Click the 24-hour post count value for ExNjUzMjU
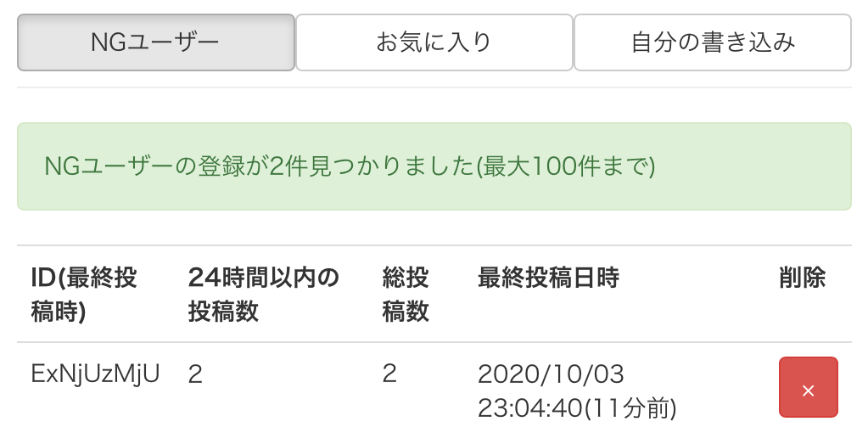Image resolution: width=868 pixels, height=444 pixels. pos(195,374)
